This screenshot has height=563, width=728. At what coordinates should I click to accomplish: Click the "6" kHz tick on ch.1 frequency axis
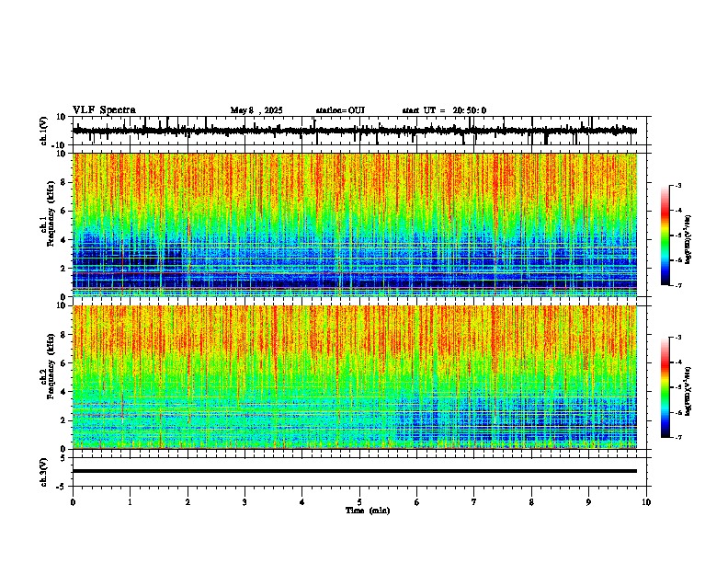point(64,211)
